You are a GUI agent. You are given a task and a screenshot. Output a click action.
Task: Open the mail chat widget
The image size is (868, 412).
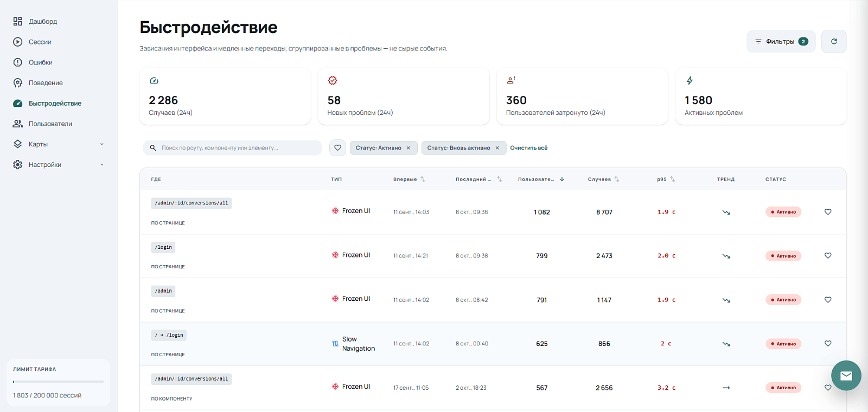pyautogui.click(x=846, y=376)
